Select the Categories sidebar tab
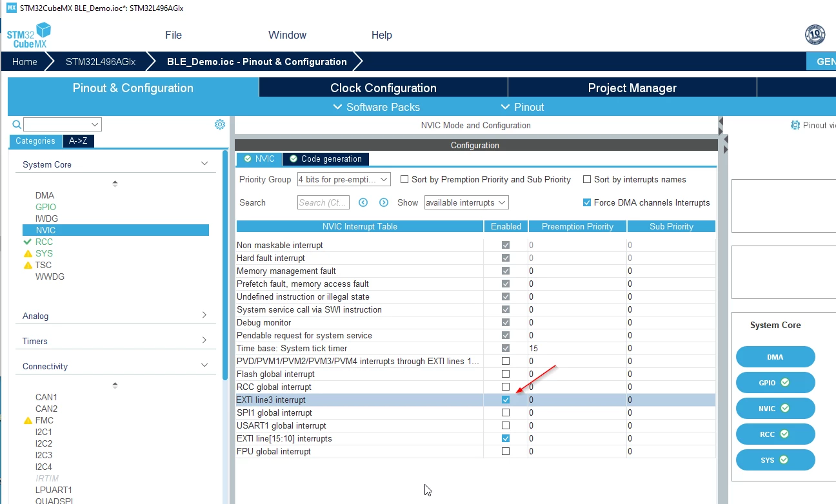The width and height of the screenshot is (836, 504). pos(35,141)
